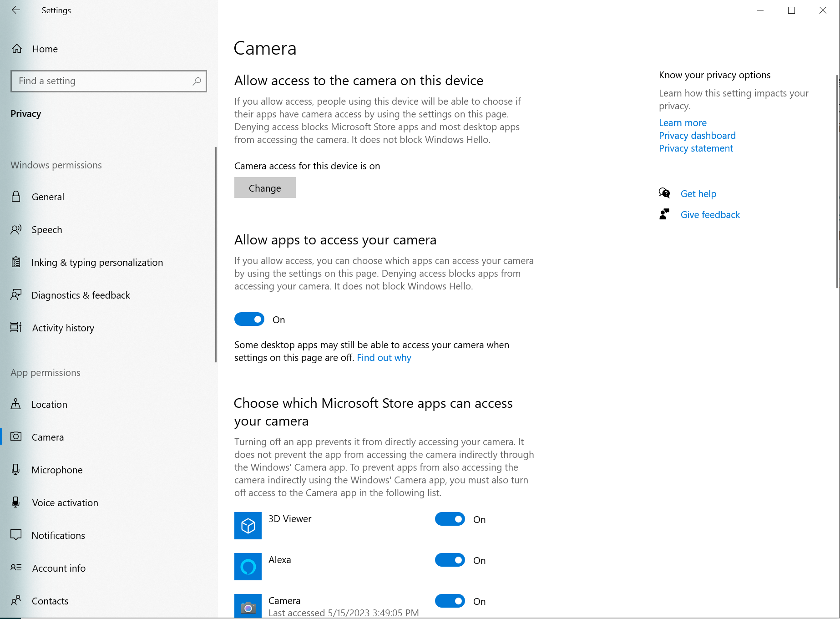
Task: Click the Home icon in sidebar
Action: coord(17,49)
